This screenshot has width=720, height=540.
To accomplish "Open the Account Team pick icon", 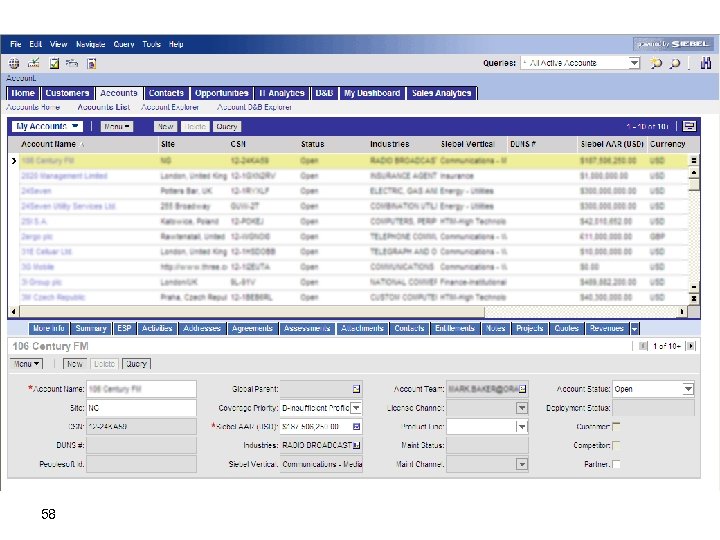I will tap(522, 389).
